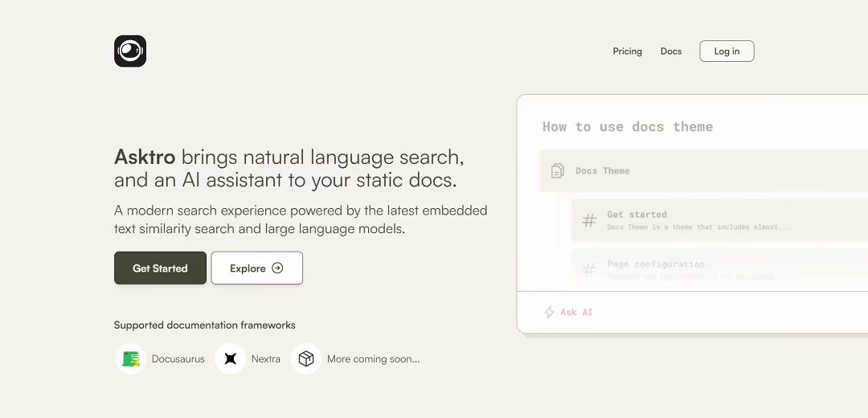868x418 pixels.
Task: Open the Docs link
Action: click(671, 51)
